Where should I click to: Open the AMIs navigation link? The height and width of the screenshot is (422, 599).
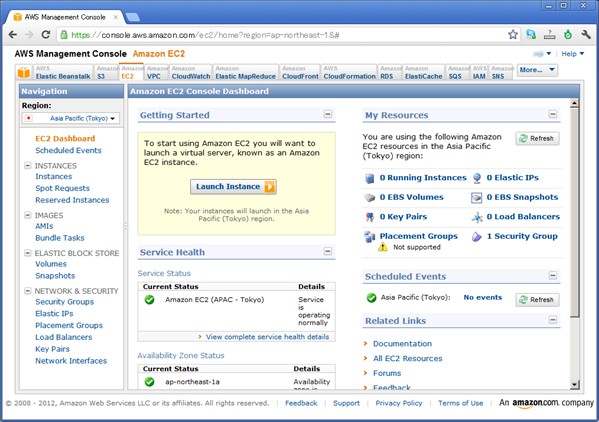pos(44,226)
